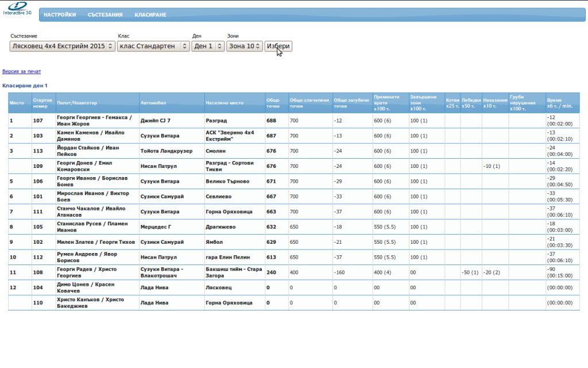Click the Interactive 3G logo
This screenshot has width=588, height=368.
click(x=17, y=9)
